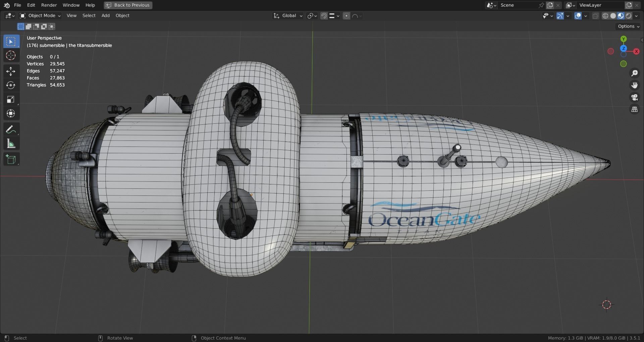This screenshot has width=644, height=342.
Task: Switch to rendered viewport shading
Action: click(x=629, y=16)
